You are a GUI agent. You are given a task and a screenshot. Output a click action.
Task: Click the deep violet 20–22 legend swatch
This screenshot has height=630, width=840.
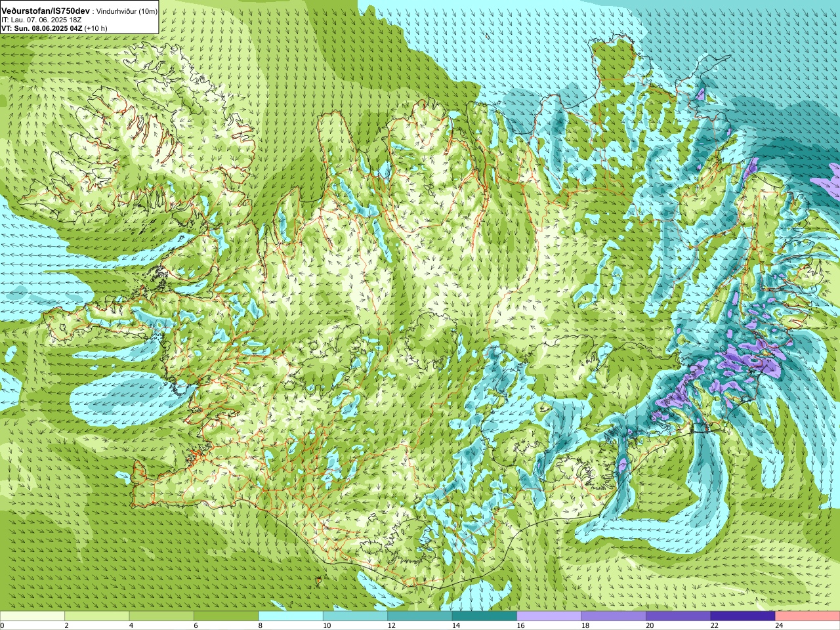point(679,616)
